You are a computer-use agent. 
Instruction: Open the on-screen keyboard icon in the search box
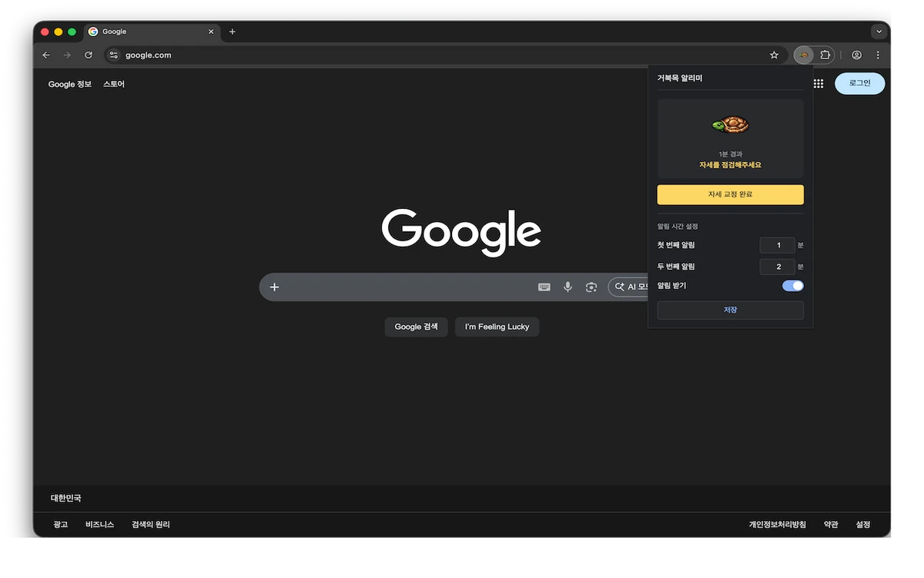544,287
